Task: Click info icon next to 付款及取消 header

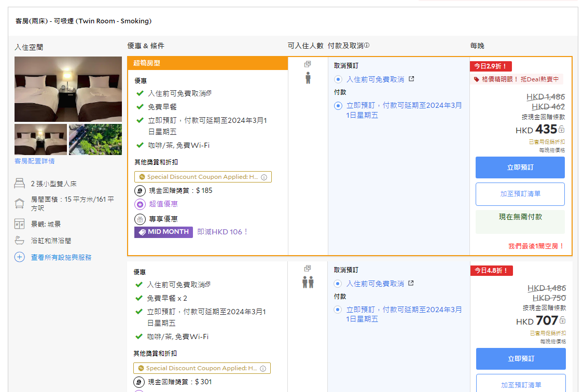Action: [x=367, y=45]
